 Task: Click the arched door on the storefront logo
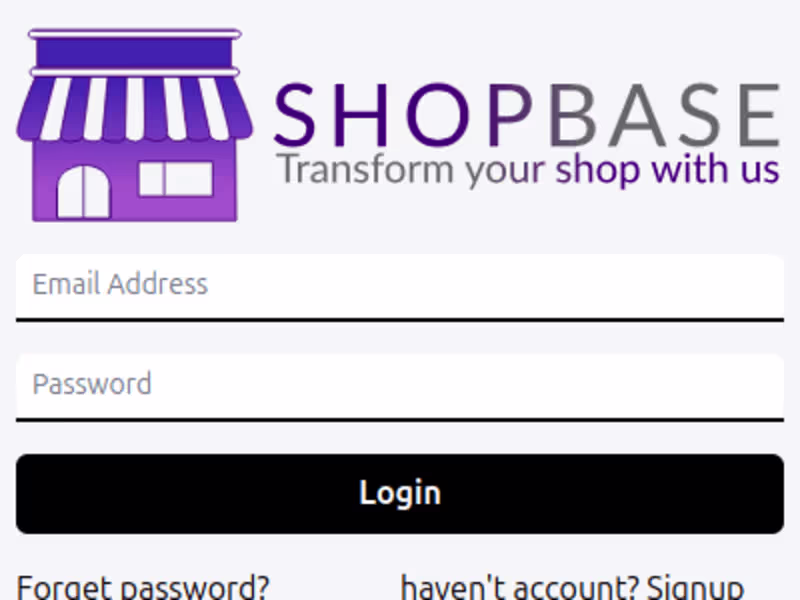(x=84, y=192)
